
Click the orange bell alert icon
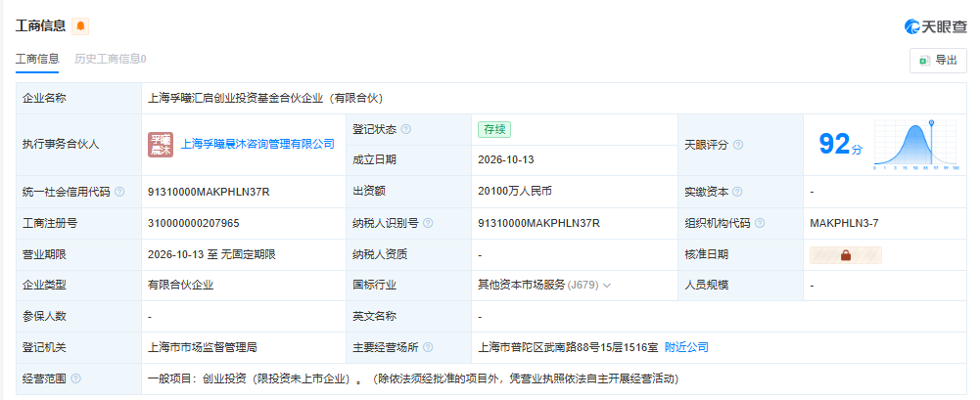80,26
